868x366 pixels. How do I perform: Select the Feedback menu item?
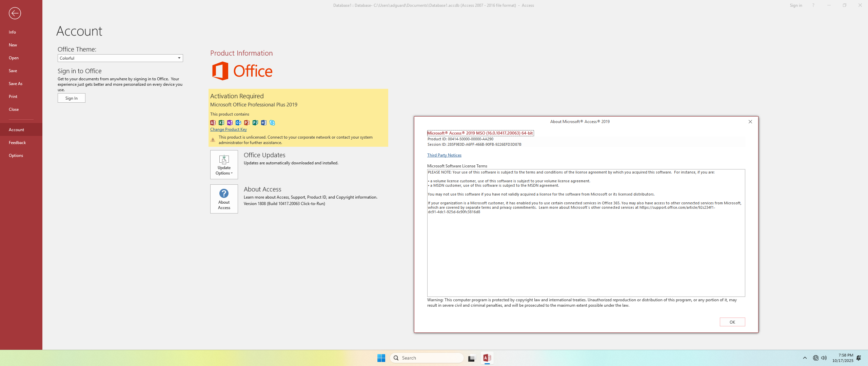17,143
